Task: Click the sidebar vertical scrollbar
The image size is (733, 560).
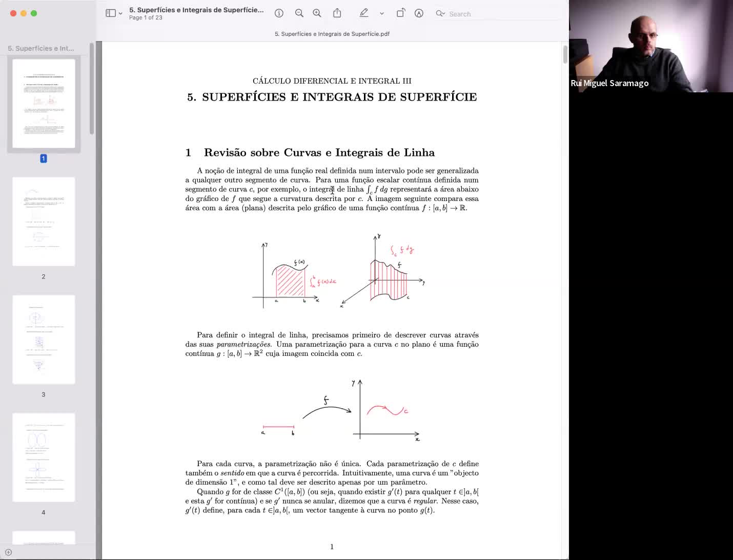Action: pos(92,88)
